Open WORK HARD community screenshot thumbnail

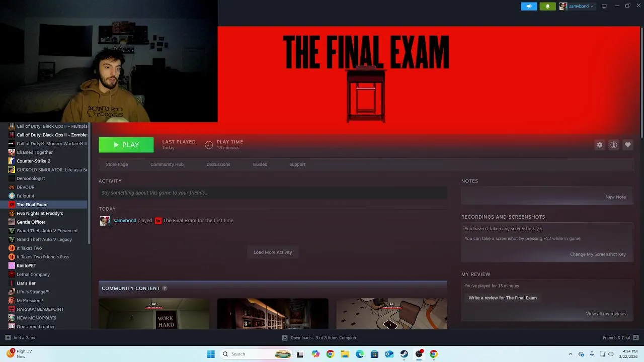pos(154,314)
